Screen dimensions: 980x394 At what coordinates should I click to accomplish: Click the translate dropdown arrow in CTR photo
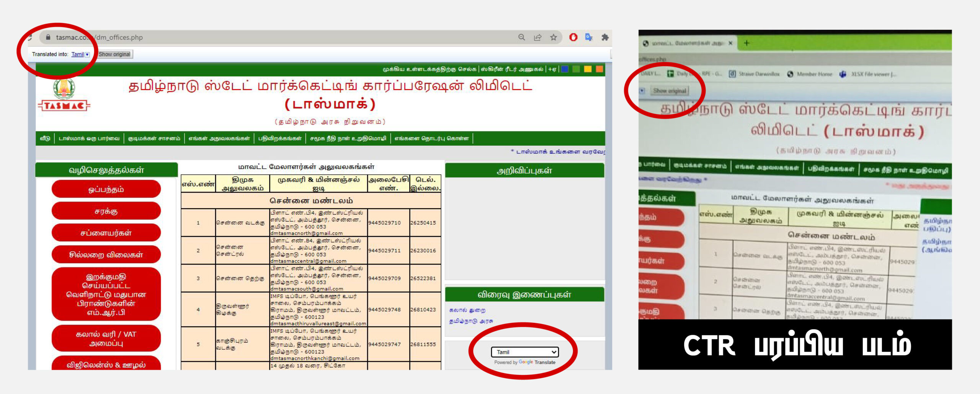coord(642,91)
